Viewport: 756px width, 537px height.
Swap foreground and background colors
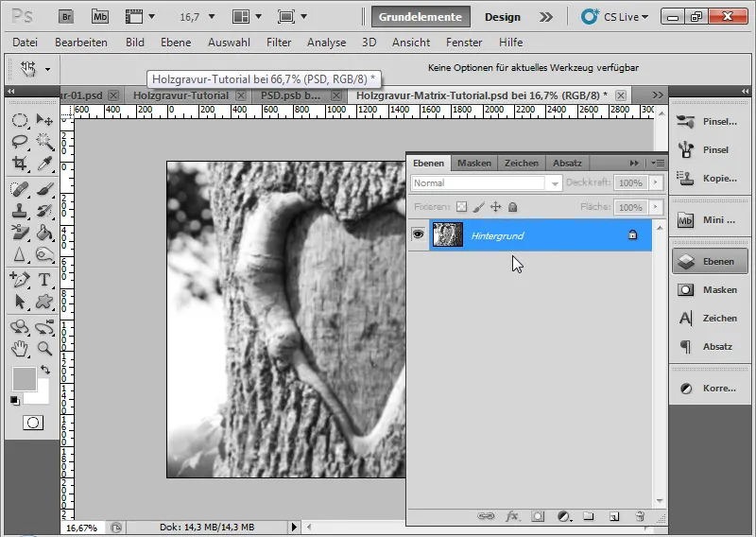[x=45, y=370]
